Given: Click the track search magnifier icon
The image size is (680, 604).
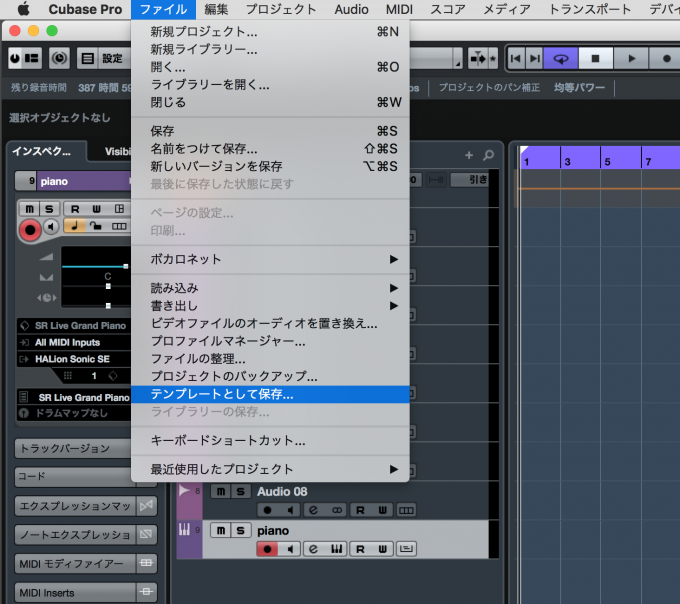Looking at the screenshot, I should [489, 155].
